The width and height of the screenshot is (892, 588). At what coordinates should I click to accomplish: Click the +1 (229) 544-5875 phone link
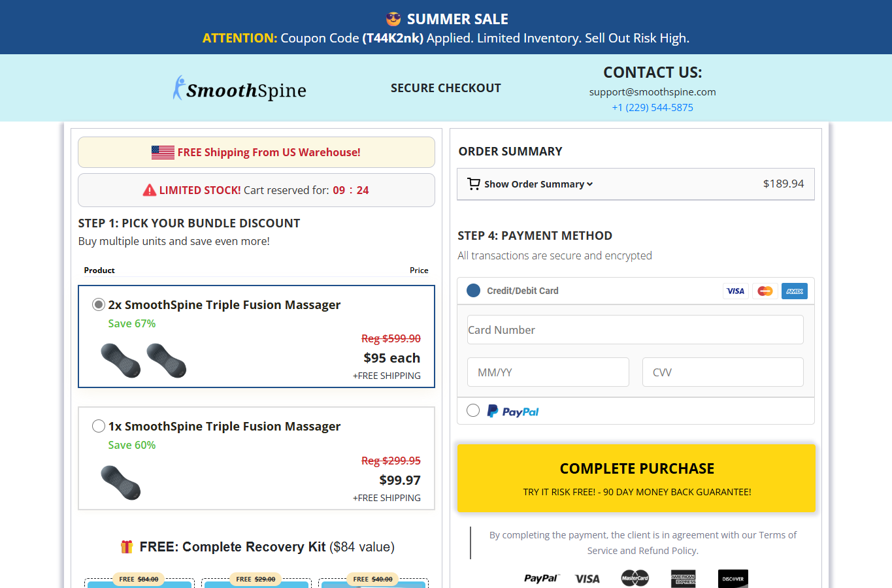coord(653,108)
